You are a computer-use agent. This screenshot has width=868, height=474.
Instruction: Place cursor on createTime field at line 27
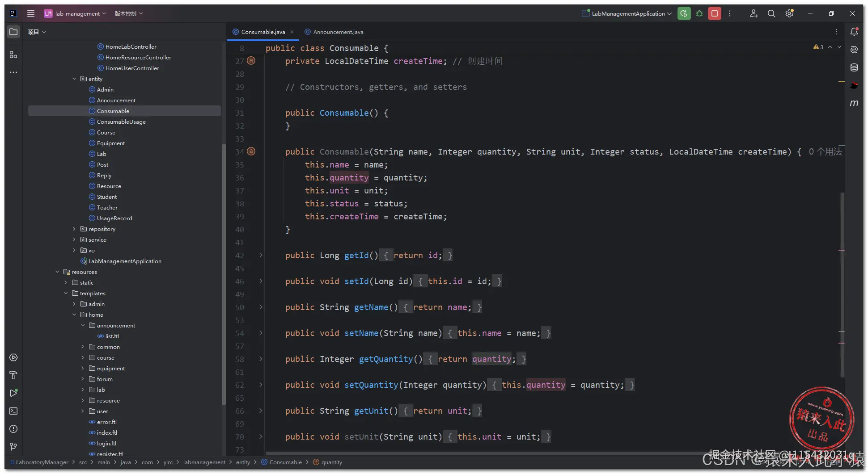[x=418, y=61]
